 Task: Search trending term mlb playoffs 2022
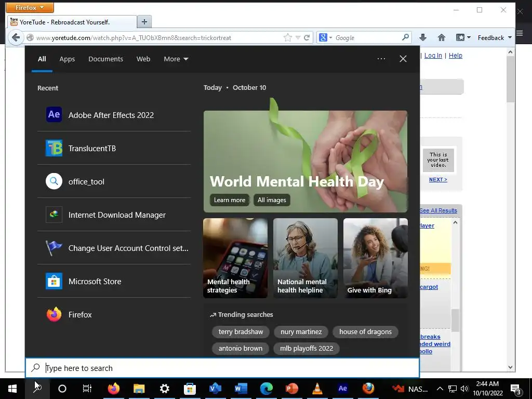point(307,349)
